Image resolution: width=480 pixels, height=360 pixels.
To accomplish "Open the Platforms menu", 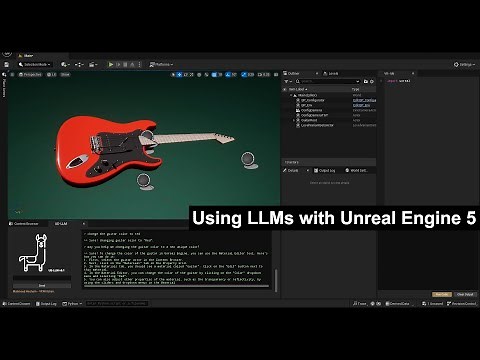I will (x=161, y=64).
